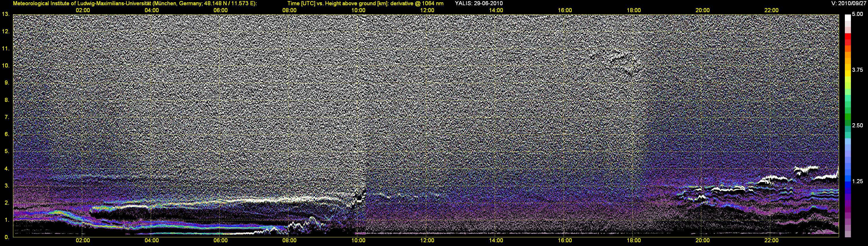This screenshot has width=868, height=246.
Task: Click the 5. km height axis label
Action: [7, 151]
